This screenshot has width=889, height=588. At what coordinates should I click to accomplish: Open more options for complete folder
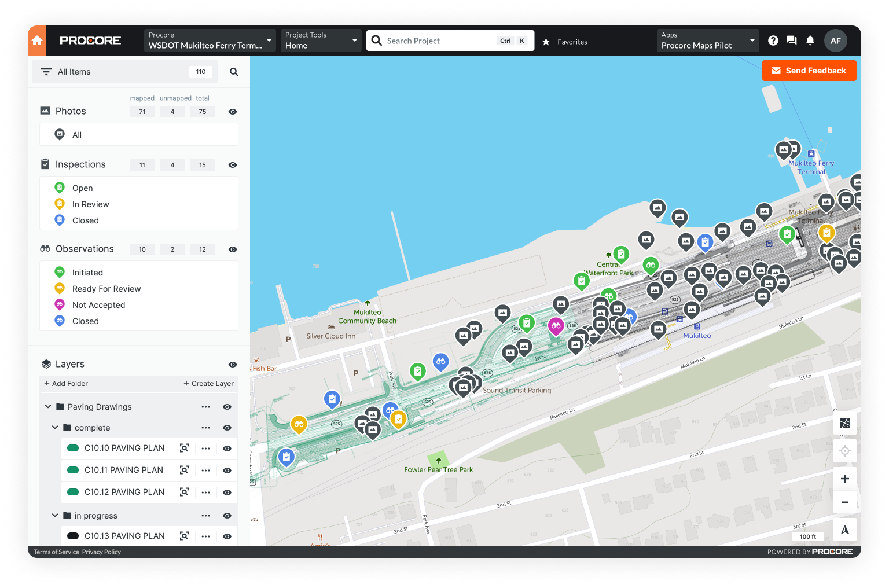pyautogui.click(x=205, y=428)
